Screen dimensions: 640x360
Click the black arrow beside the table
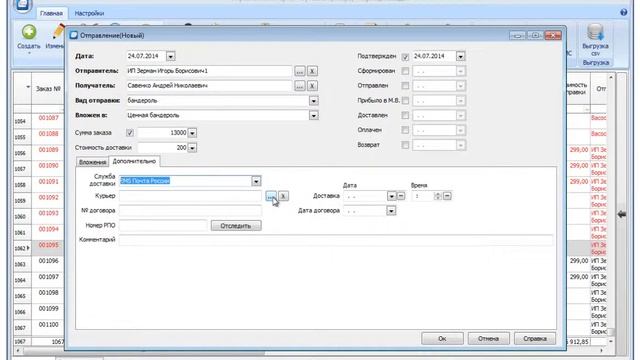tap(622, 214)
